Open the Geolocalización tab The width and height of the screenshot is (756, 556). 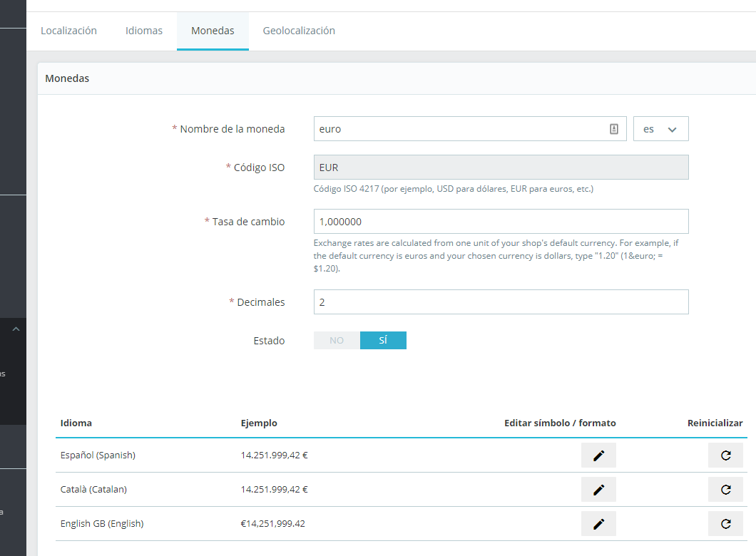pos(299,31)
